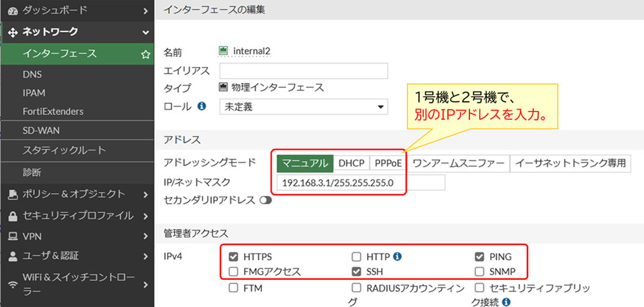The height and width of the screenshot is (307, 644).
Task: Click the インターフェースの編集 page title
Action: [214, 10]
